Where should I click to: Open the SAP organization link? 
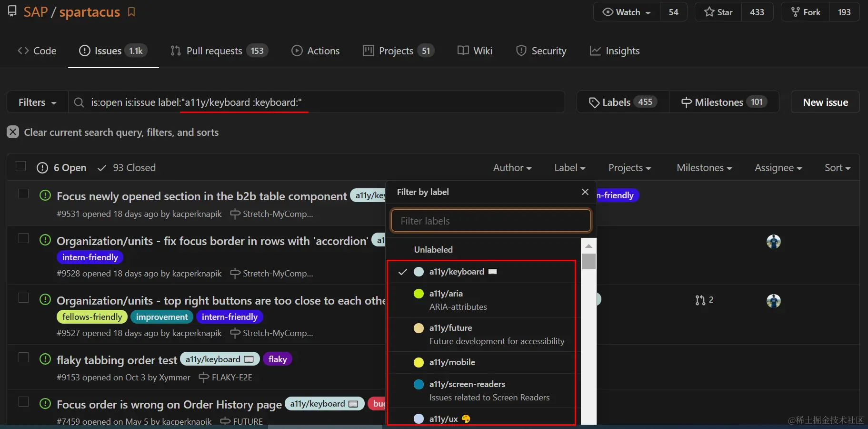pyautogui.click(x=36, y=12)
